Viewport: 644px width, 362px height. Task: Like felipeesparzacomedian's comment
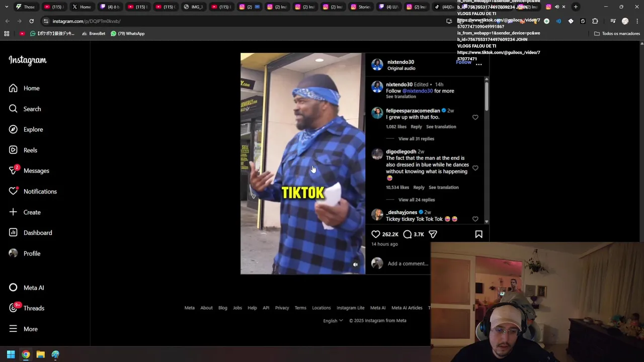[475, 117]
